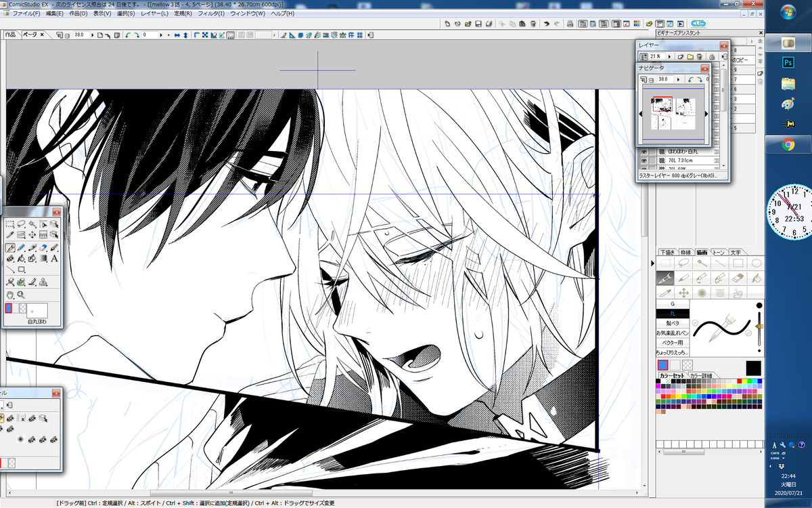Pick the eraser in Beginner's Assistant tools
The width and height of the screenshot is (812, 508).
point(738,278)
